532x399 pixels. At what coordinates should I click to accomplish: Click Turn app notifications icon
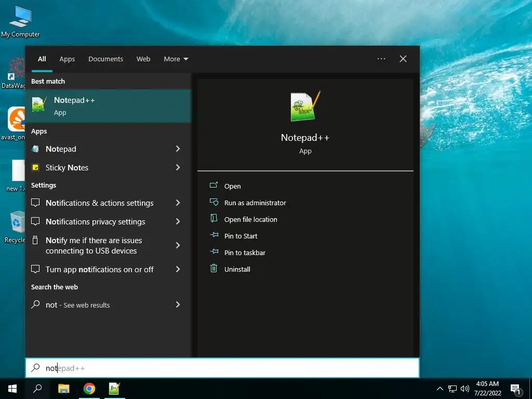point(35,269)
